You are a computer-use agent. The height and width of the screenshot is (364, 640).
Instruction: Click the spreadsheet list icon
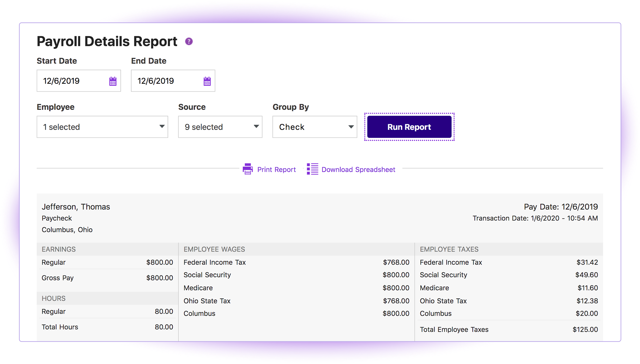[x=312, y=169]
